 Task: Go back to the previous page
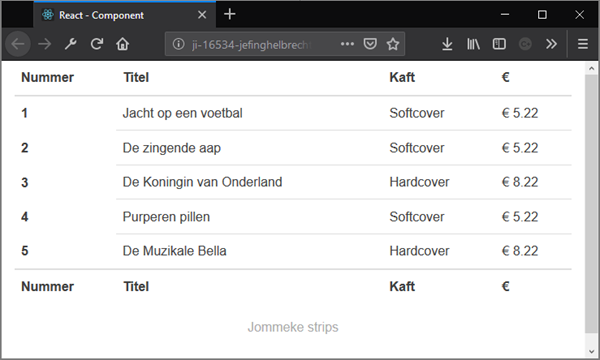coord(18,44)
